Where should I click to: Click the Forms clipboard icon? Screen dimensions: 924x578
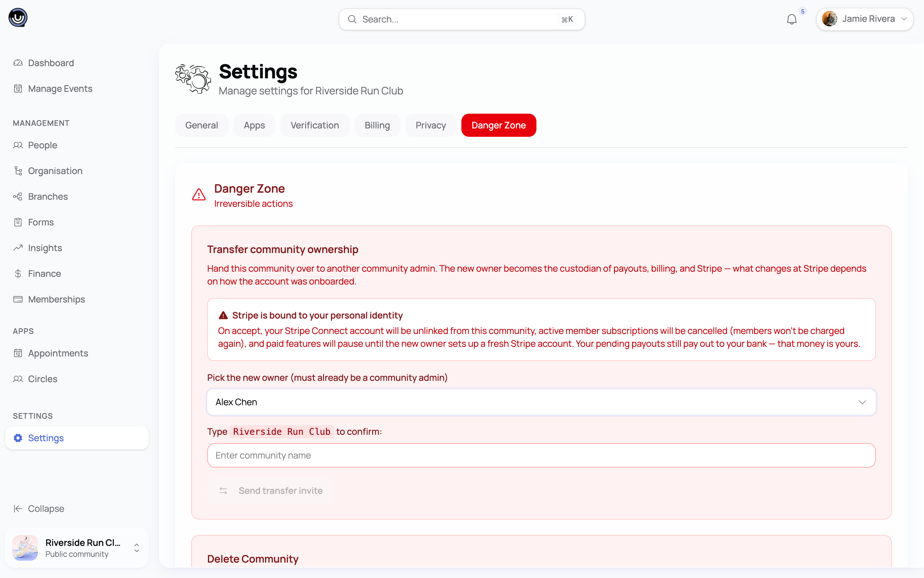[x=18, y=222]
